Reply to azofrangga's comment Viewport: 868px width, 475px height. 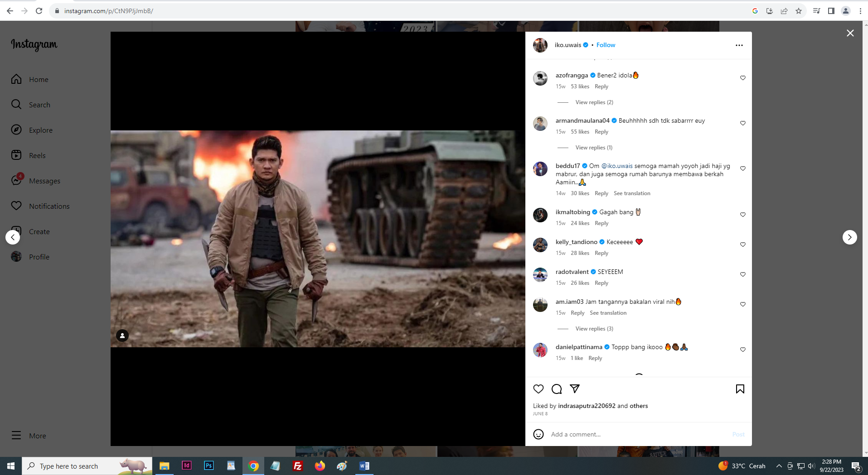point(601,86)
